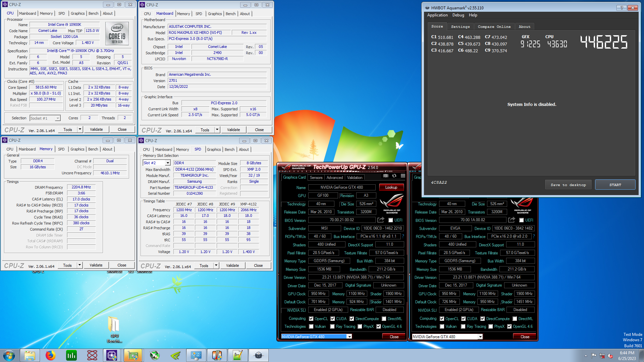Click the spinning-jet taskbar icon

155,355
